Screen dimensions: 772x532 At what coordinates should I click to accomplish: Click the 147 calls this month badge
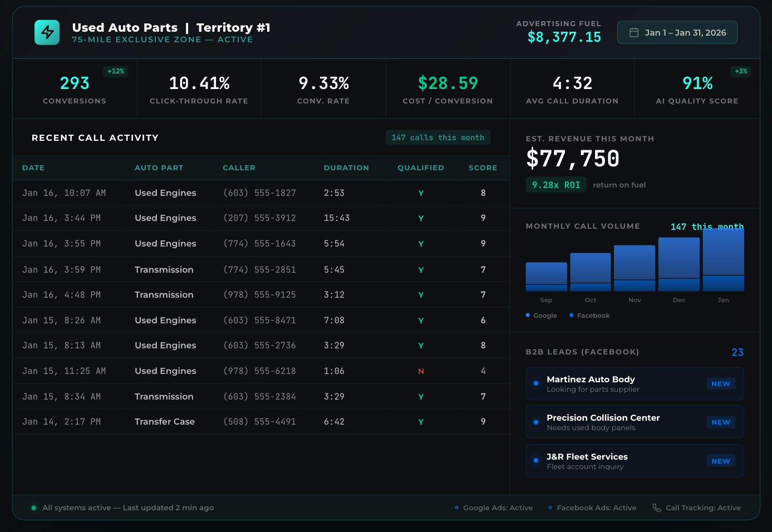tap(438, 137)
